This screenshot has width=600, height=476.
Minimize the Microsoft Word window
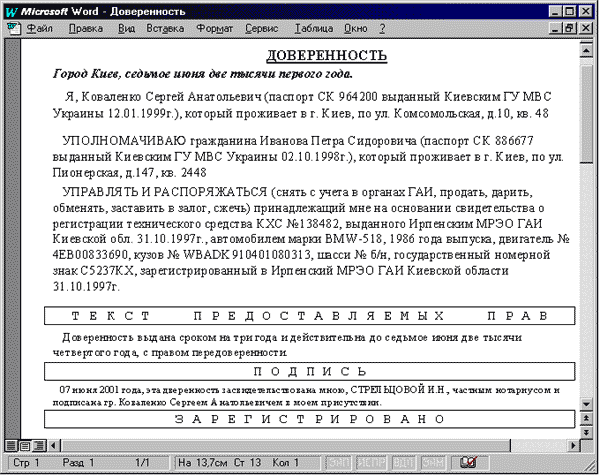(555, 11)
